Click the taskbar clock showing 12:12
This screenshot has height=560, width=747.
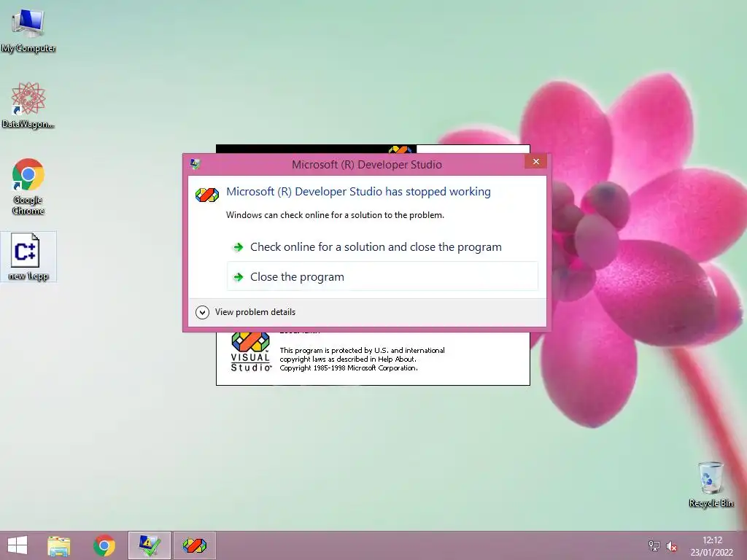pyautogui.click(x=712, y=546)
